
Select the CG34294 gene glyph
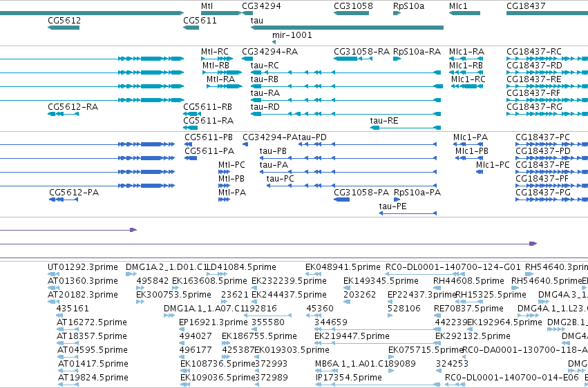247,13
